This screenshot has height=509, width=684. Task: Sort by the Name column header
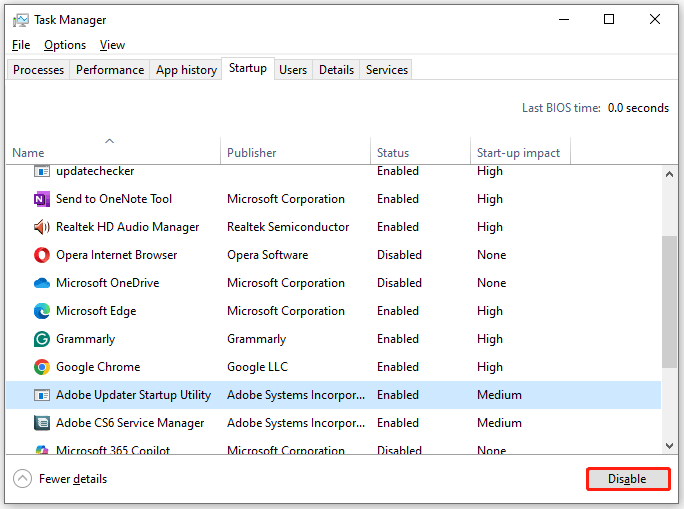point(113,150)
